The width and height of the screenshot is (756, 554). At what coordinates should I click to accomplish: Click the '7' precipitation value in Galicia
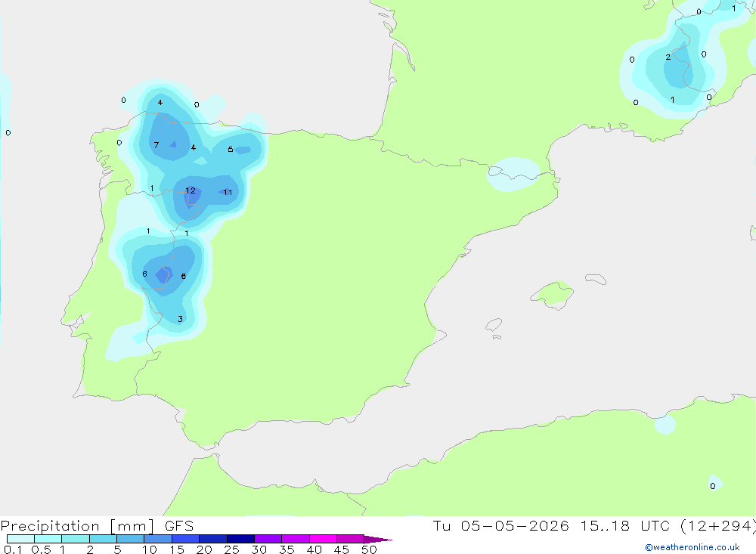coord(156,144)
